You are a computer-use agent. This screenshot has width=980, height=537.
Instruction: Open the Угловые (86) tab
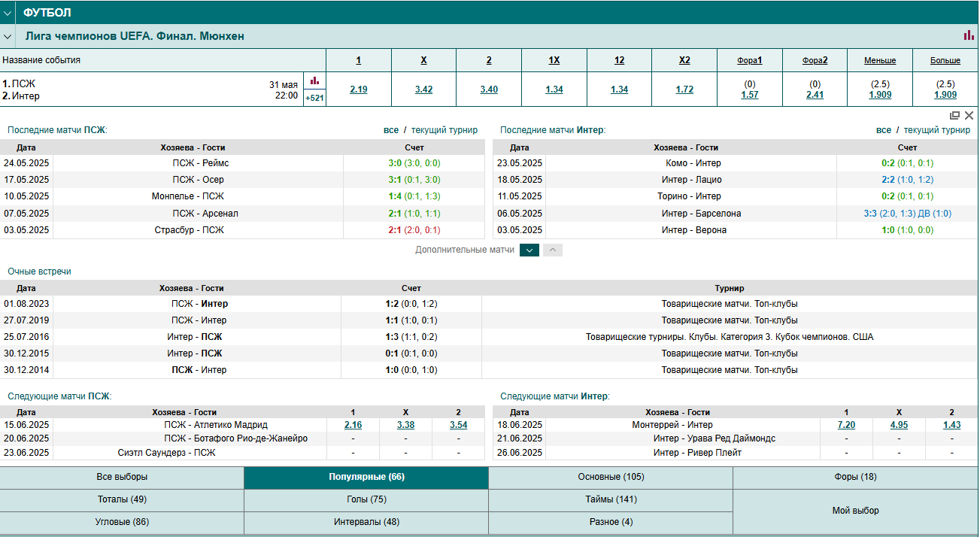(x=122, y=522)
